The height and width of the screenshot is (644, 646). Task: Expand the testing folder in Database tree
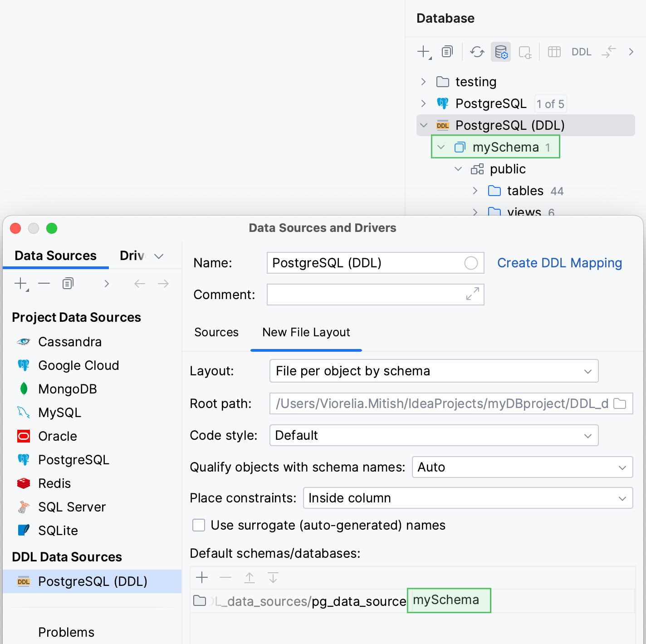[423, 82]
